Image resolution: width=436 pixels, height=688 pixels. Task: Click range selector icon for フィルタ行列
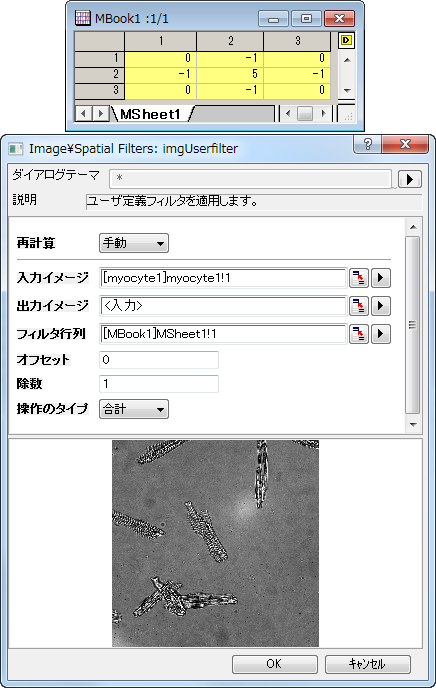(358, 334)
